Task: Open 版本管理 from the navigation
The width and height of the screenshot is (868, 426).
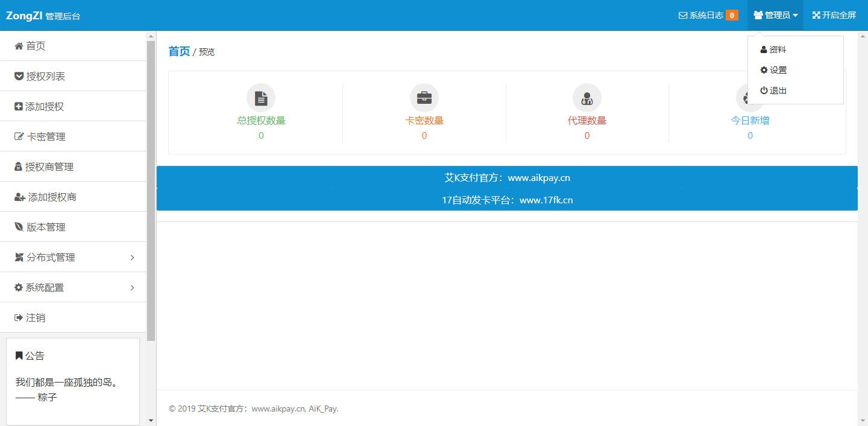Action: 47,226
